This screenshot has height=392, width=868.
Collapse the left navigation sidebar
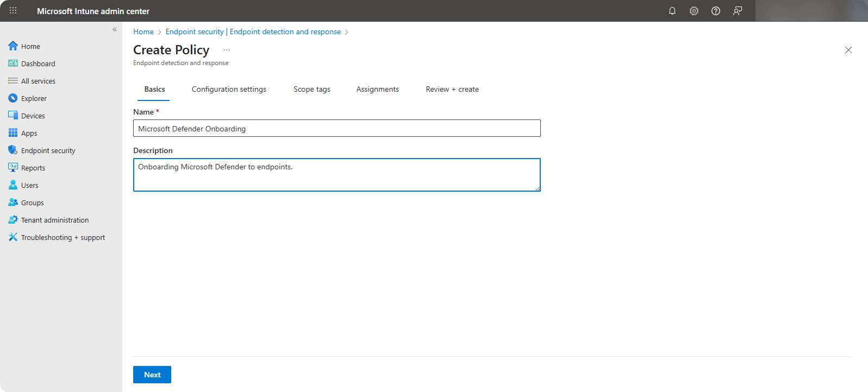click(x=115, y=29)
